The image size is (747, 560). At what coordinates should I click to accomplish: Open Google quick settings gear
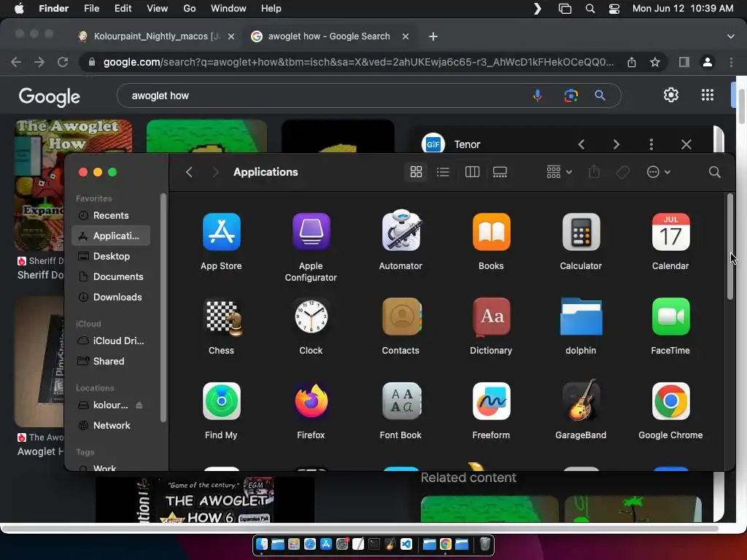[x=671, y=96]
